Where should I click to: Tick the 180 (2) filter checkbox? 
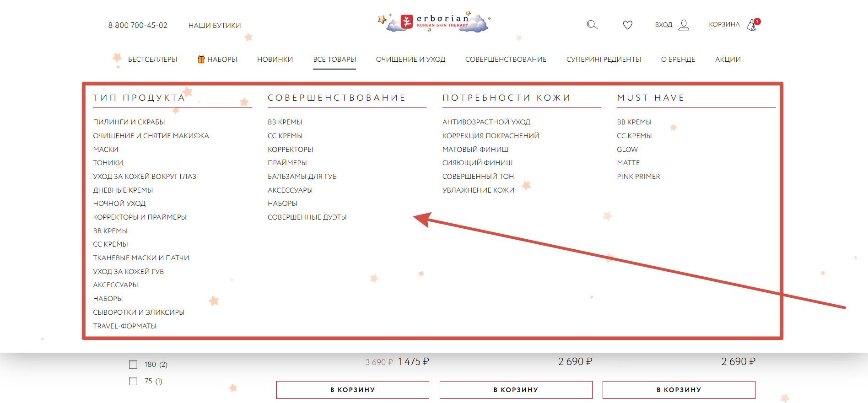tap(133, 365)
